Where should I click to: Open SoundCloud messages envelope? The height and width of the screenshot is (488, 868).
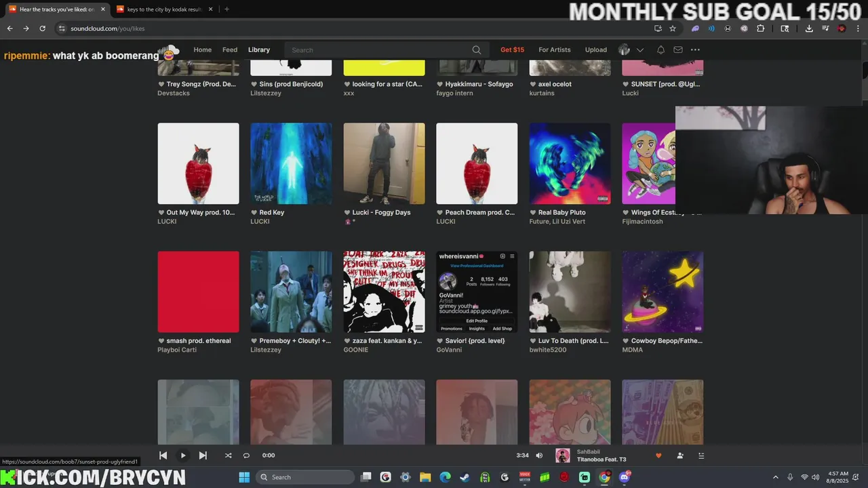tap(678, 49)
